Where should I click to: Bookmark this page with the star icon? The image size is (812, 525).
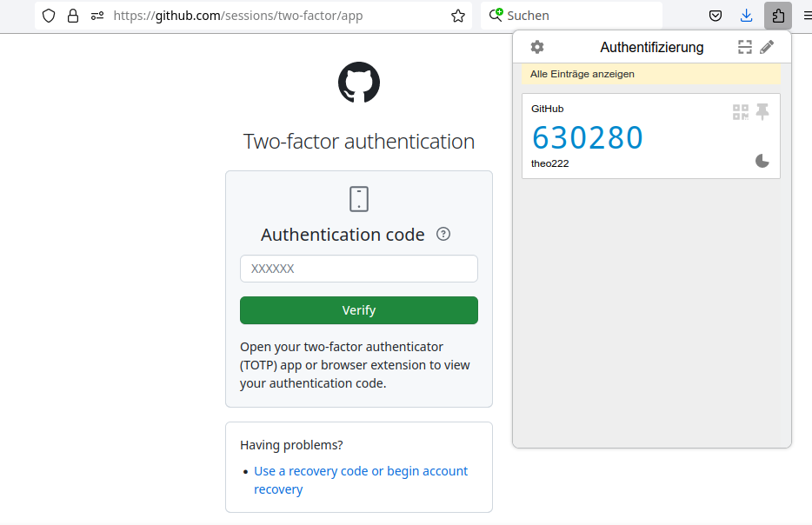(x=458, y=16)
